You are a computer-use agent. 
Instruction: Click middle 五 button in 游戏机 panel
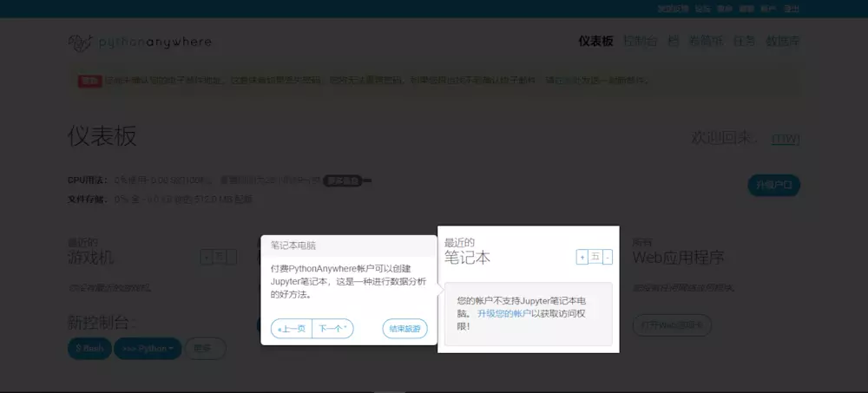[x=220, y=257]
